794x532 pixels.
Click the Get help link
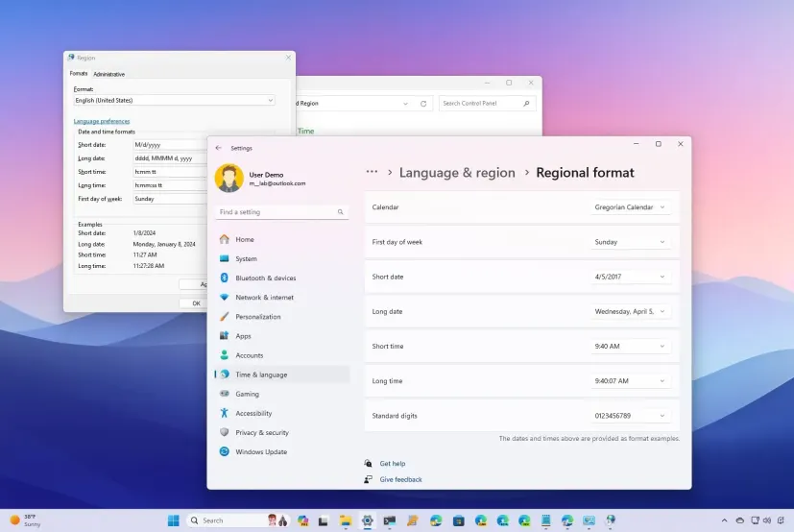pos(393,463)
